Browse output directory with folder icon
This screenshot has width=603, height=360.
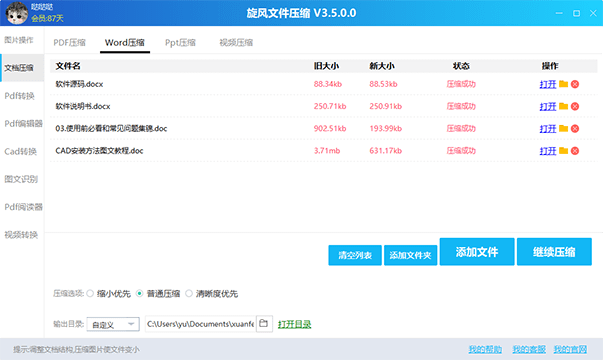click(264, 323)
